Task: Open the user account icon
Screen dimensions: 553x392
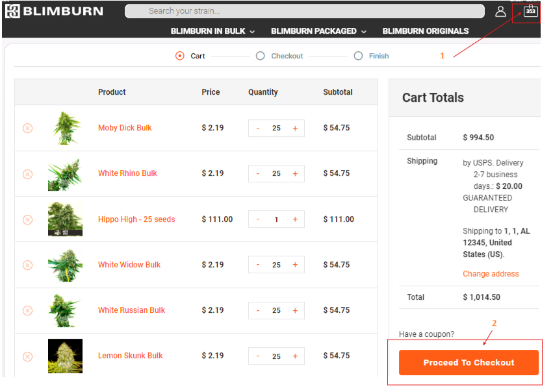Action: pos(500,11)
